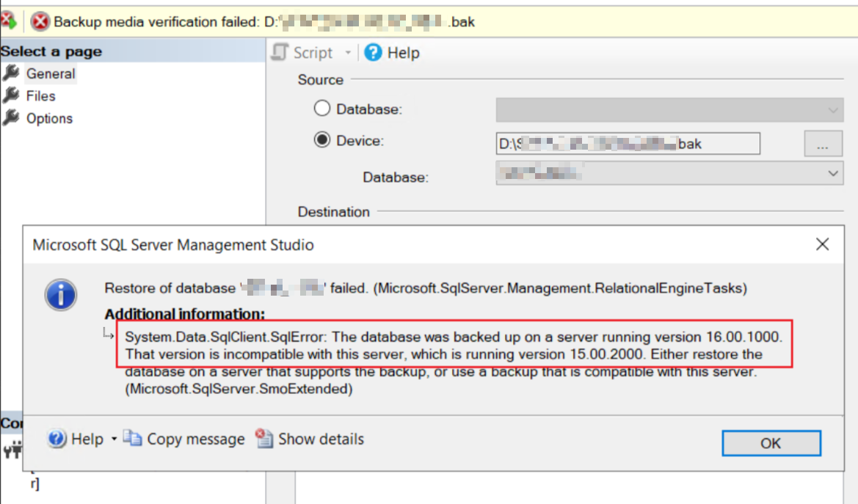This screenshot has height=504, width=858.
Task: Click the browse ellipsis button for Device
Action: [x=823, y=143]
